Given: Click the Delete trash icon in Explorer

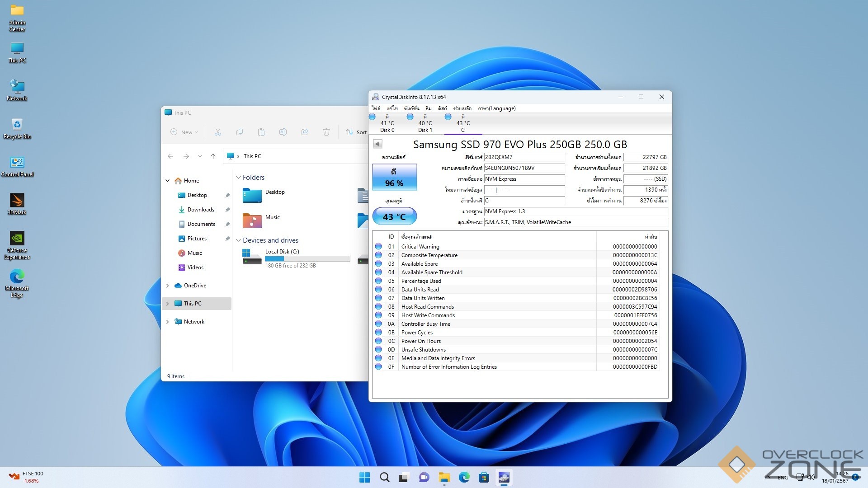Looking at the screenshot, I should [326, 132].
